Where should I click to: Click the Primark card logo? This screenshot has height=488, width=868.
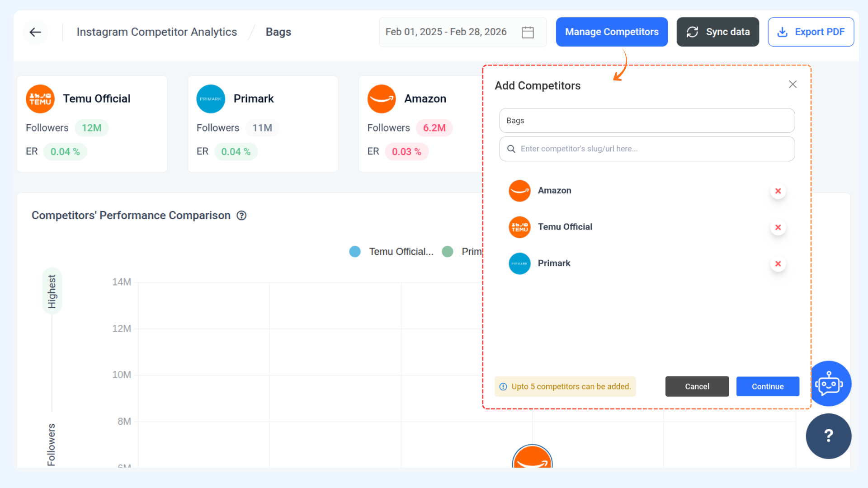211,99
